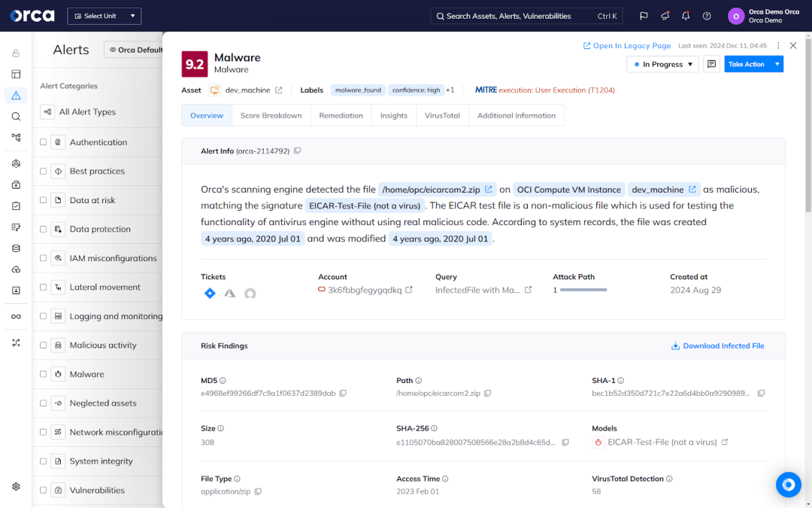Copy the File Type application/zip value
Image resolution: width=812 pixels, height=508 pixels.
[x=258, y=491]
